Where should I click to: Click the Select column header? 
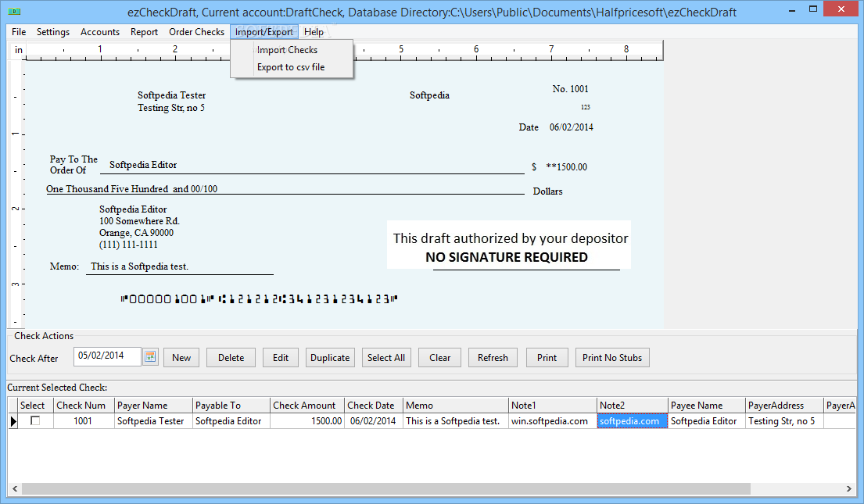pyautogui.click(x=35, y=406)
